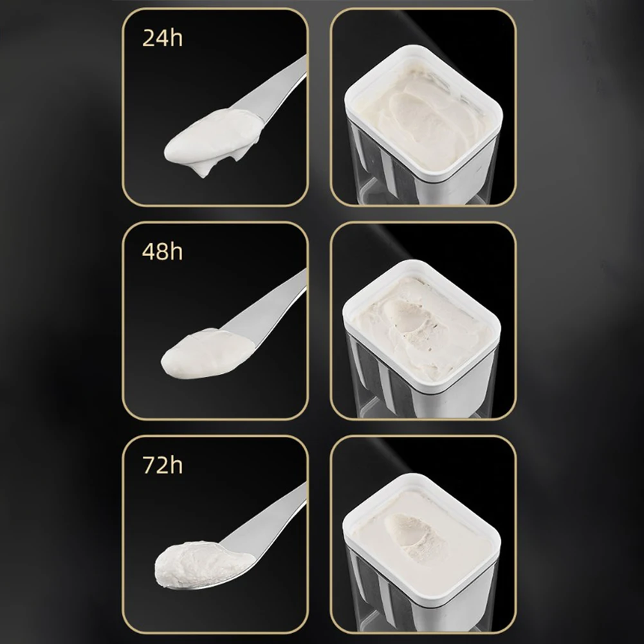Image resolution: width=644 pixels, height=644 pixels.
Task: Click the 48h label text
Action: (162, 252)
